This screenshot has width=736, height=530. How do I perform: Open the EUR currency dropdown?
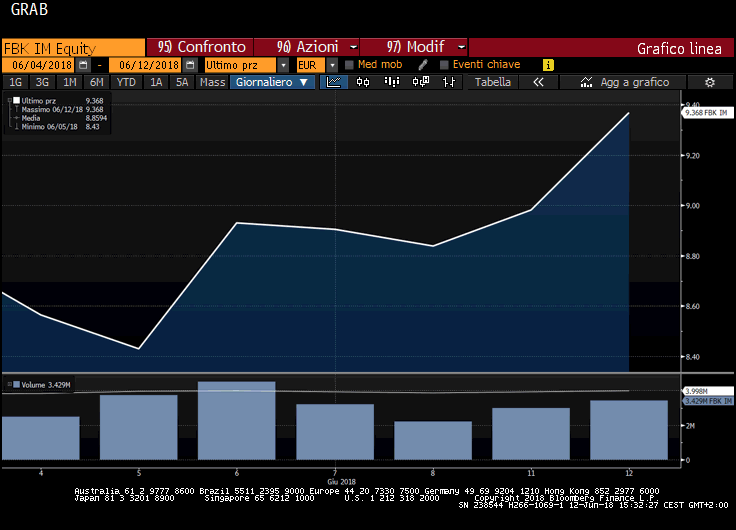(332, 65)
